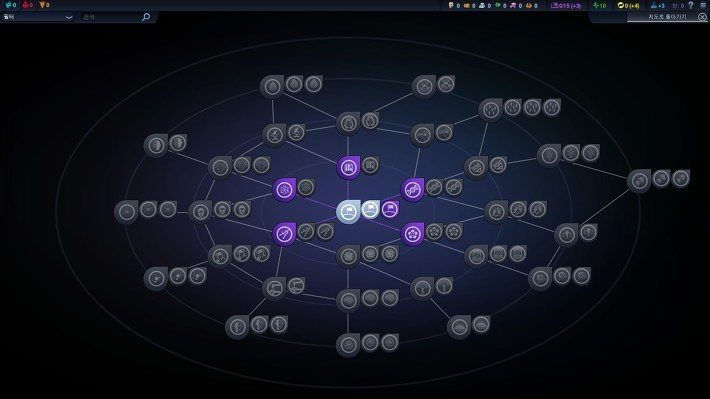Click the light-blue flag leaf next to center
Screen dimensions: 710x399
(x=370, y=209)
